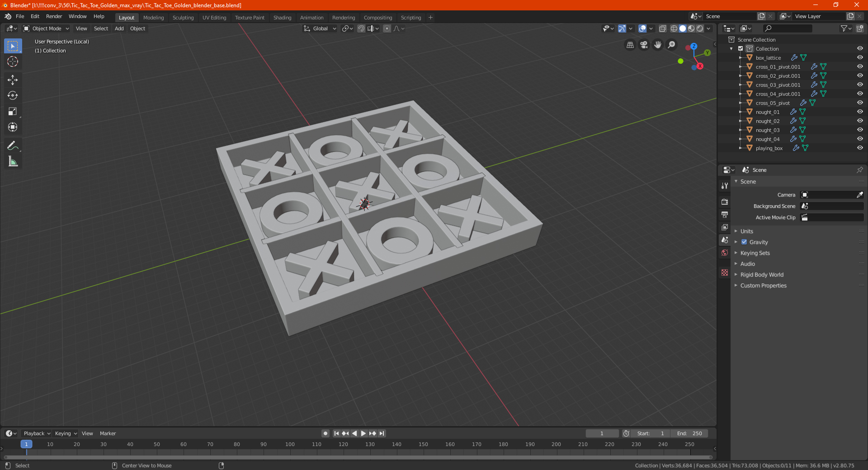
Task: Click the zoom view magnifier icon
Action: [x=672, y=45]
